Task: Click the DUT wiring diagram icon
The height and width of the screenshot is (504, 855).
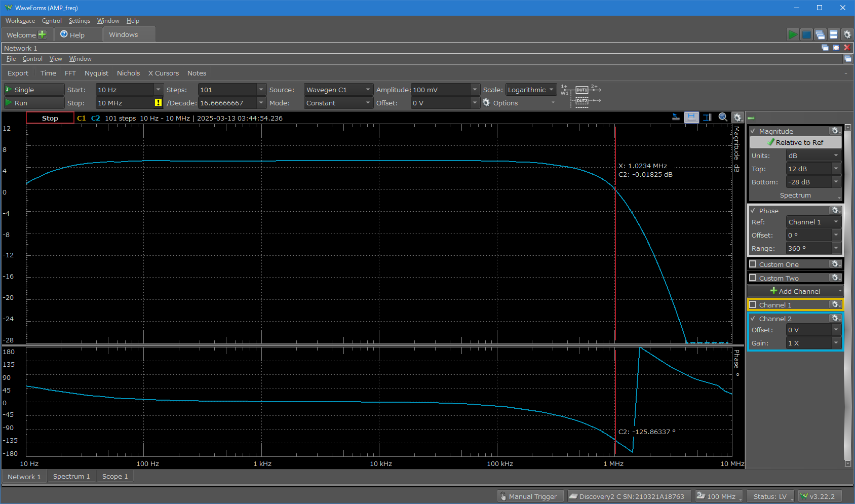Action: (x=580, y=95)
